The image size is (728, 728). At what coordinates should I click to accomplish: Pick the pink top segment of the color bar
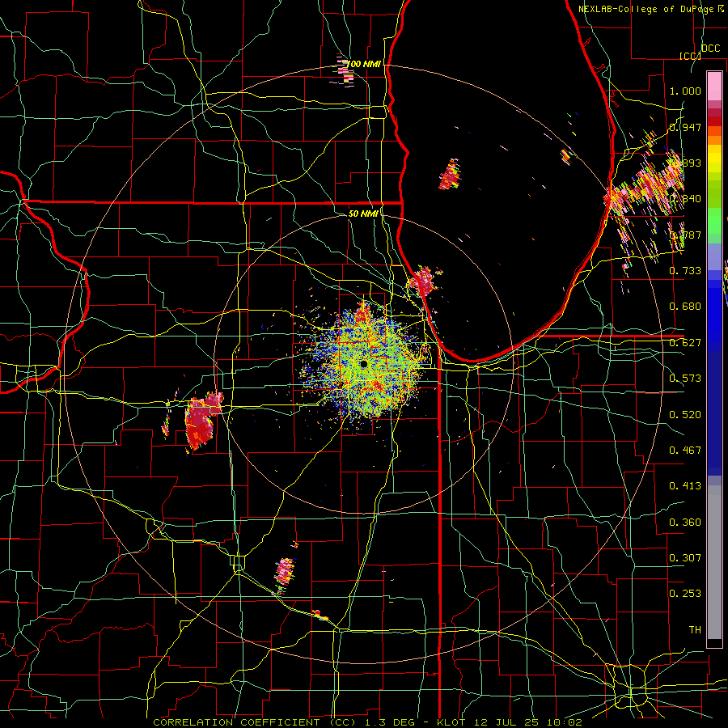pos(714,86)
